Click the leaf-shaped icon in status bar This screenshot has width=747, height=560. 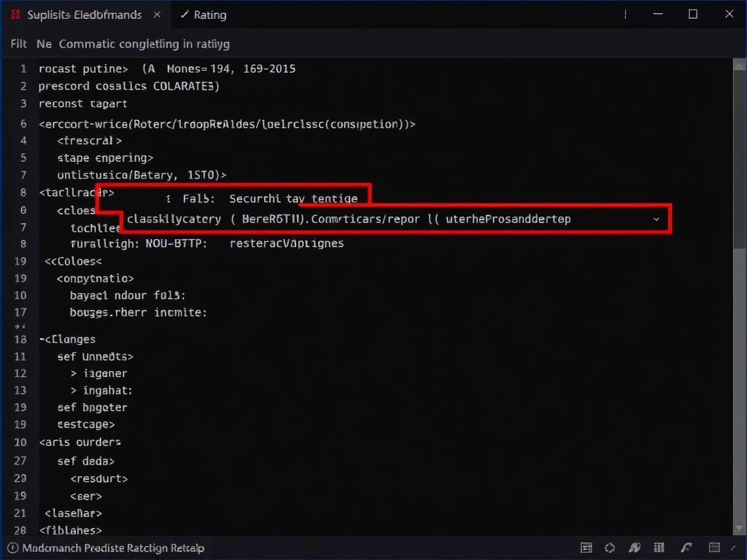[635, 548]
